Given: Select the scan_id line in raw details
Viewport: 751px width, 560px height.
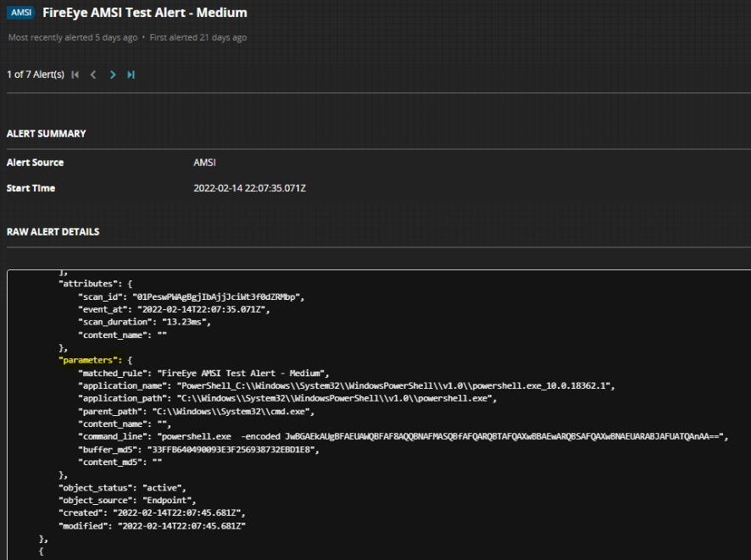Looking at the screenshot, I should [x=192, y=297].
